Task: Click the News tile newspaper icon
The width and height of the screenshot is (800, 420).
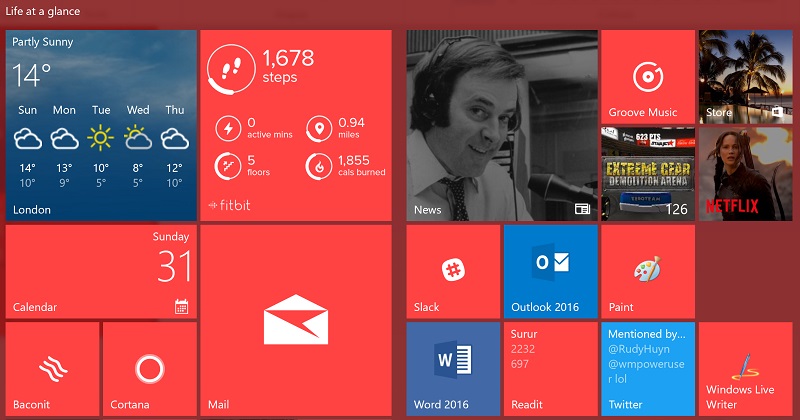Action: (582, 209)
